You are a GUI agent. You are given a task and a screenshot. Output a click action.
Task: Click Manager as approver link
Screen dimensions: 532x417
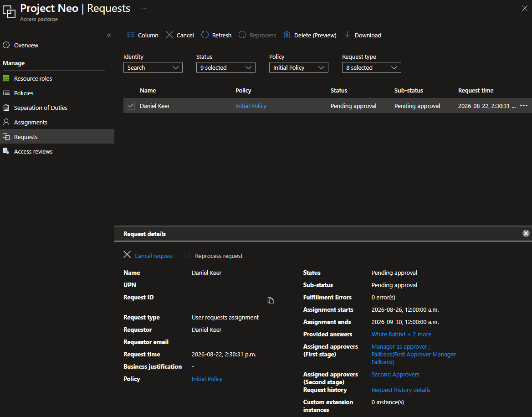pyautogui.click(x=401, y=346)
